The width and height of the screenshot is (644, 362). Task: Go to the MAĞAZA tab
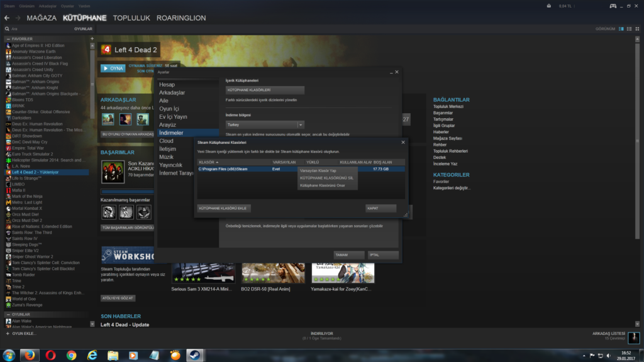point(42,18)
